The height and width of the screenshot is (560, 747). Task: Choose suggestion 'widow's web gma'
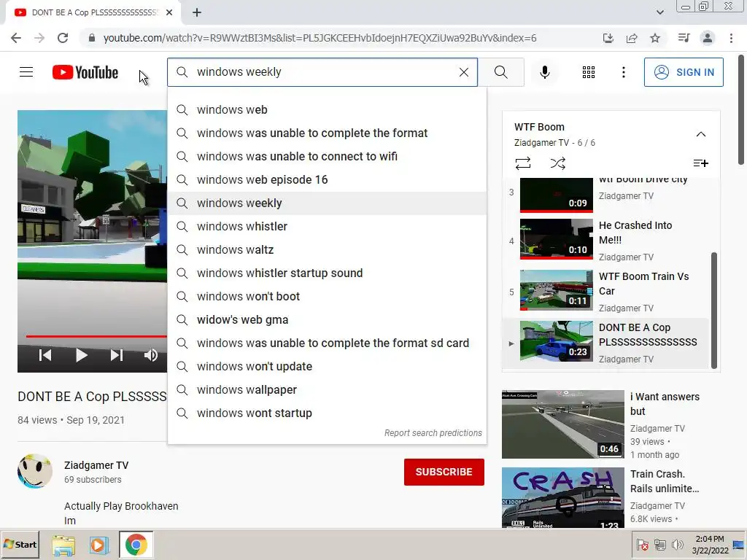pos(328,319)
